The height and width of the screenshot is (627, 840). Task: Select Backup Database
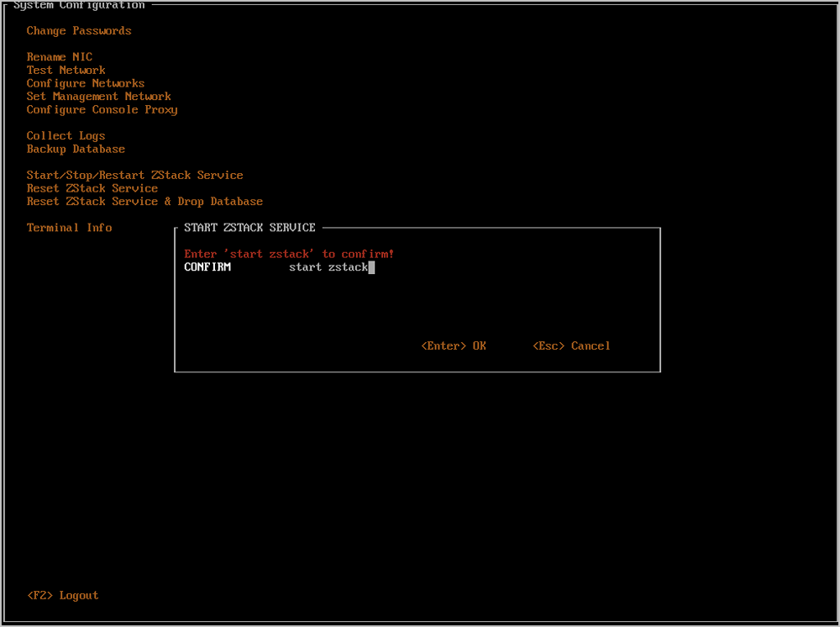click(76, 150)
